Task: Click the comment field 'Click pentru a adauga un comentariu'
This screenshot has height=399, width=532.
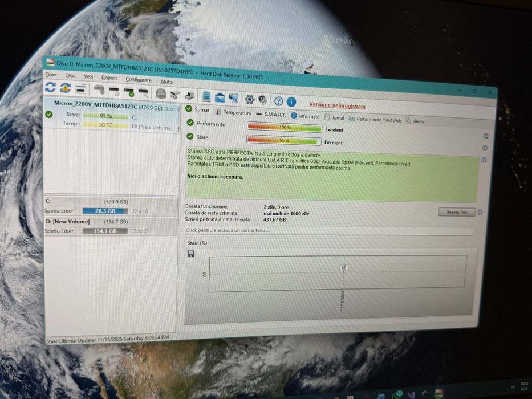Action: point(329,231)
